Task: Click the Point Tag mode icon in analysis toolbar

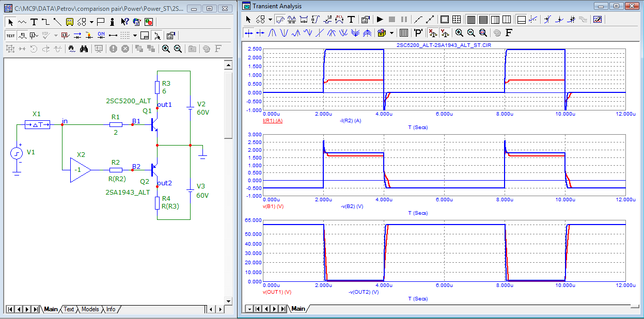Action: coord(328,20)
